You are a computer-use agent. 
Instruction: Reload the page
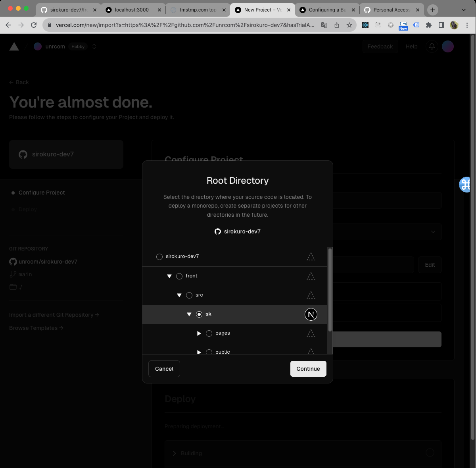click(34, 25)
